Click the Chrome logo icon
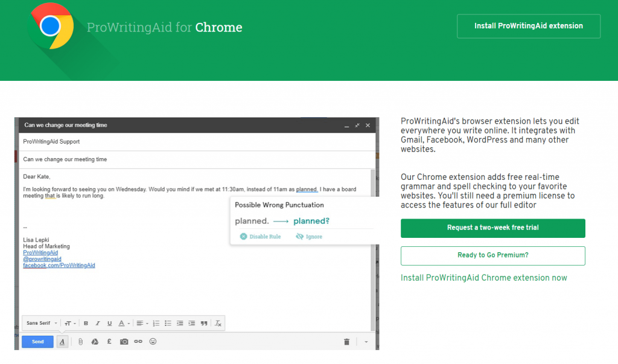This screenshot has height=364, width=618. 51,26
